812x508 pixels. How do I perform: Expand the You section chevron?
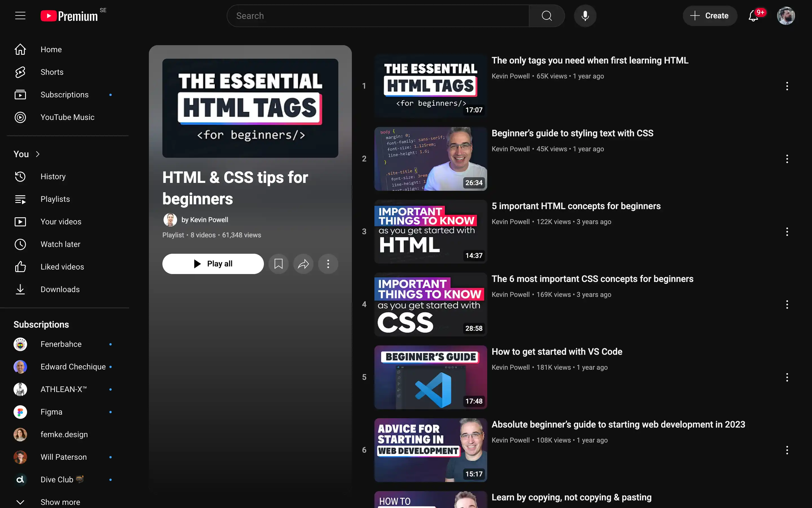37,154
